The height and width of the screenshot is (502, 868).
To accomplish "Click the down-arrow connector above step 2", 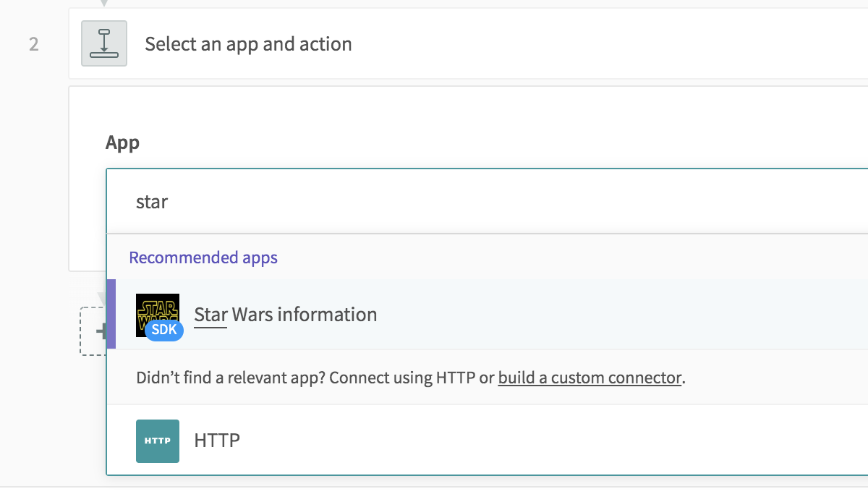I will [104, 3].
